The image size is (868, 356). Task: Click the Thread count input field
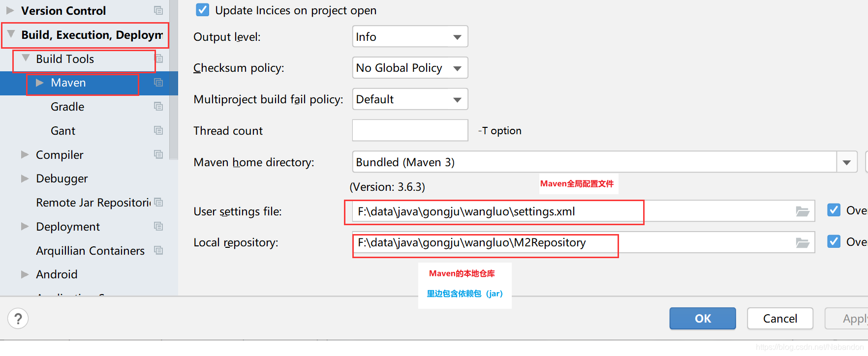(x=410, y=131)
